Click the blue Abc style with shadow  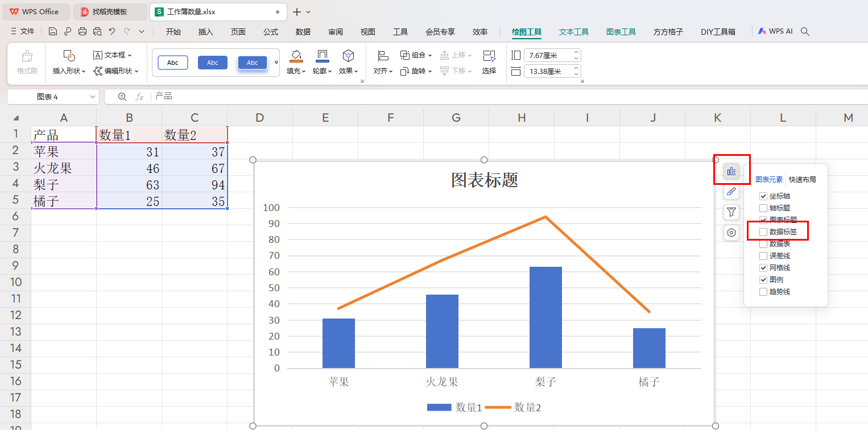click(253, 63)
